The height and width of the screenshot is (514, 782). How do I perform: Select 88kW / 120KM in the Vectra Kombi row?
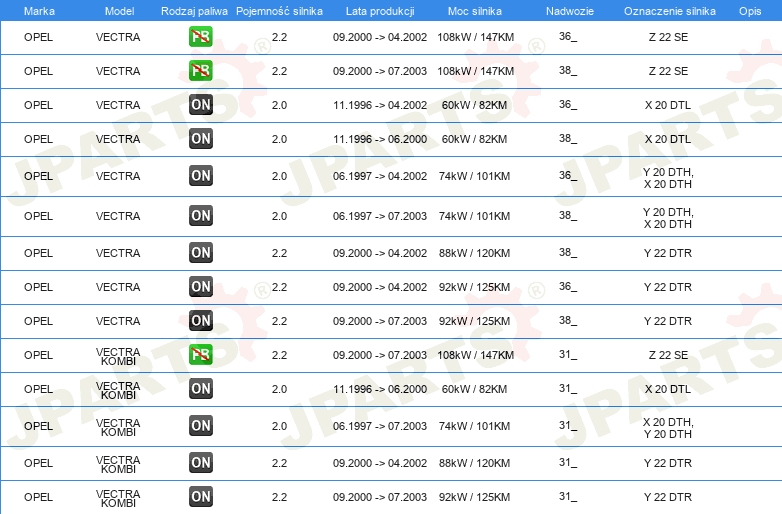(474, 463)
